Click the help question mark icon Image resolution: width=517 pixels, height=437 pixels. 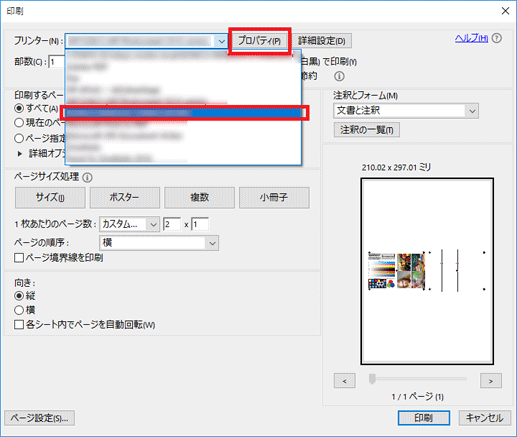(x=497, y=38)
